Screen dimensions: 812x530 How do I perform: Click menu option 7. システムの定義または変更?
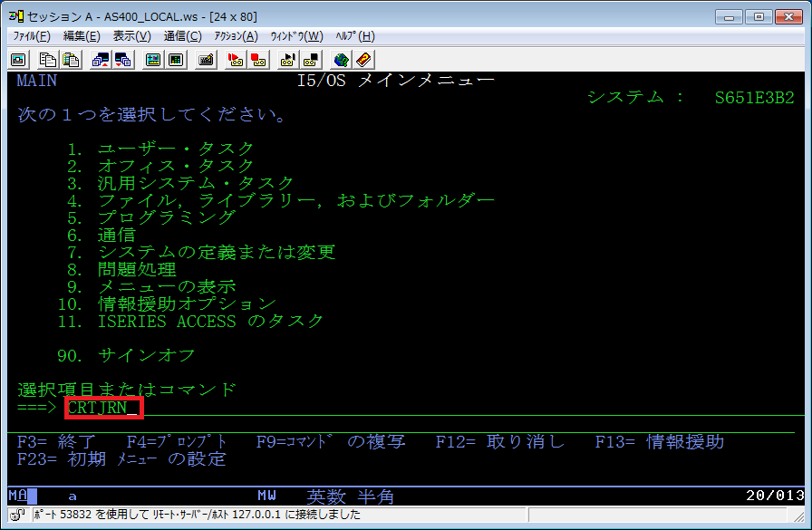coord(201,252)
